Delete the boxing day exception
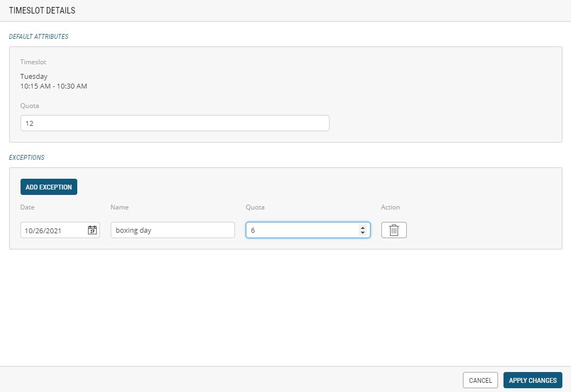 coord(394,230)
